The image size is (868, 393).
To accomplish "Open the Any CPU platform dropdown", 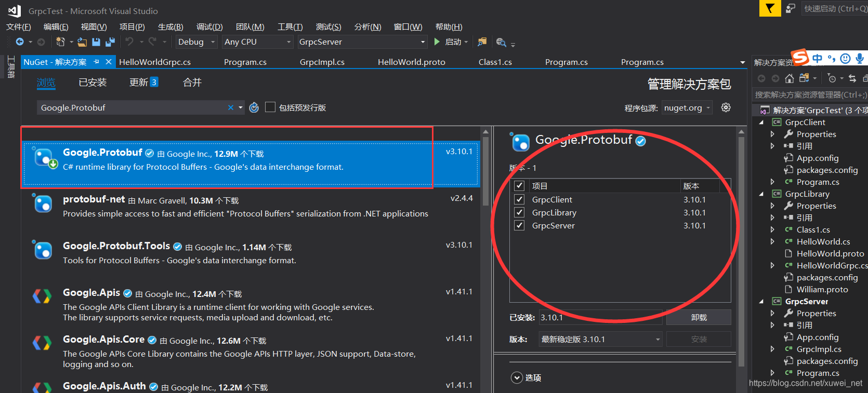I will coord(258,42).
